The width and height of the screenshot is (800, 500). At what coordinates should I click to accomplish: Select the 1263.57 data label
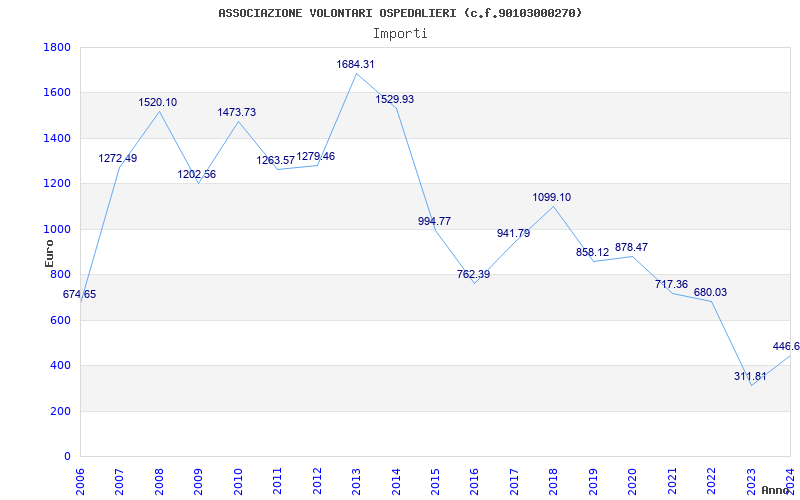(x=276, y=161)
